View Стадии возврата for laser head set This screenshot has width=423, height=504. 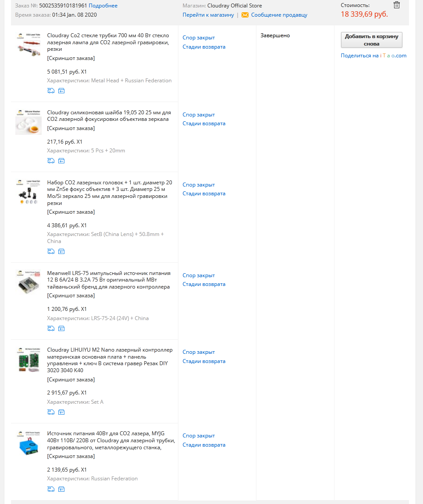[204, 194]
